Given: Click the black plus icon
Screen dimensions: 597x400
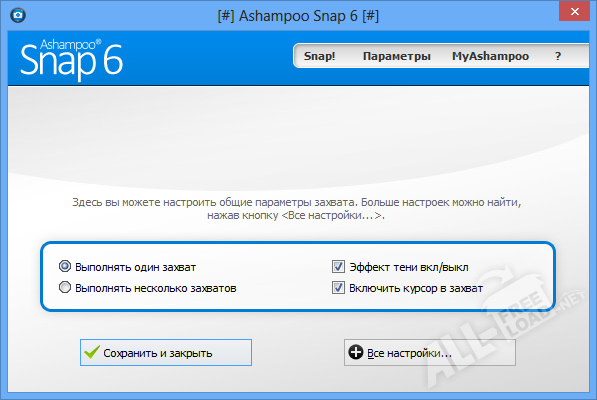Looking at the screenshot, I should click(356, 352).
